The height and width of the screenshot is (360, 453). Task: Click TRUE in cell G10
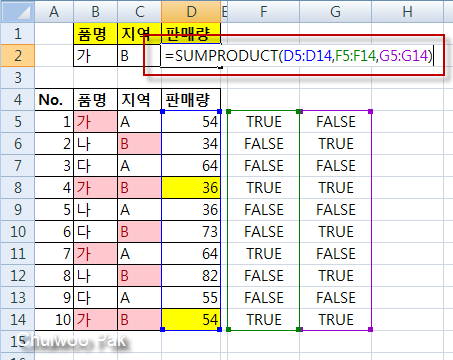coord(336,232)
